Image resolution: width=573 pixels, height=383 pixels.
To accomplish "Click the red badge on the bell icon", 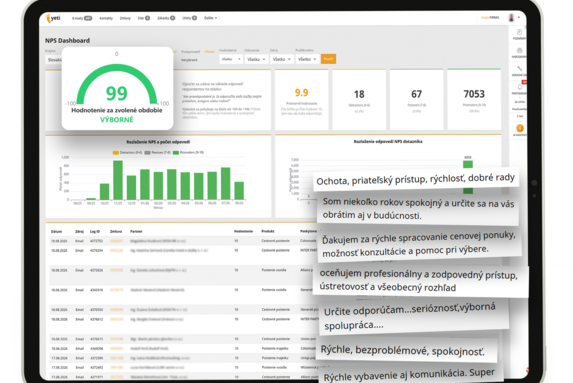I will tap(524, 82).
